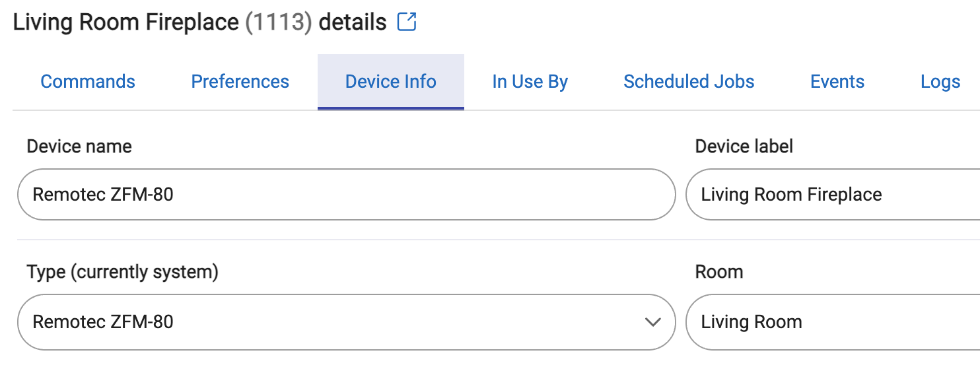The width and height of the screenshot is (980, 371).
Task: Switch to the Commands tab
Action: (x=88, y=82)
